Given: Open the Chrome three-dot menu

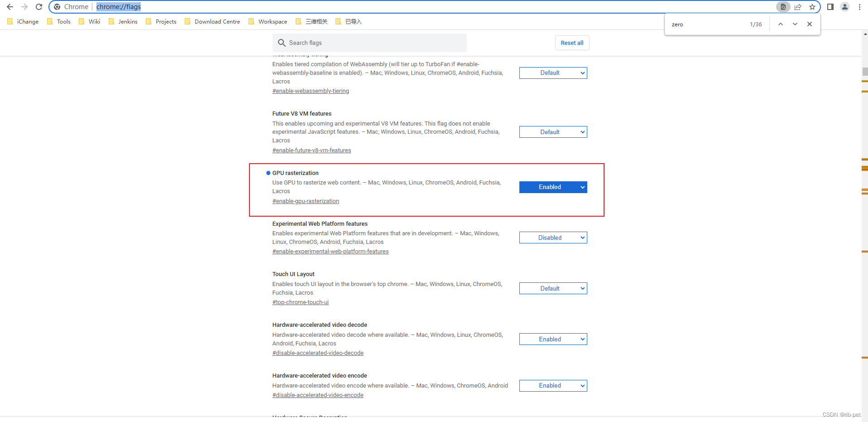Looking at the screenshot, I should click(859, 7).
